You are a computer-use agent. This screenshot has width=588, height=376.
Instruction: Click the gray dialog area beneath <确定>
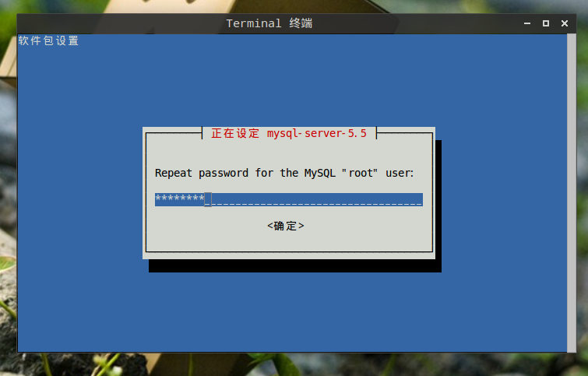[289, 242]
